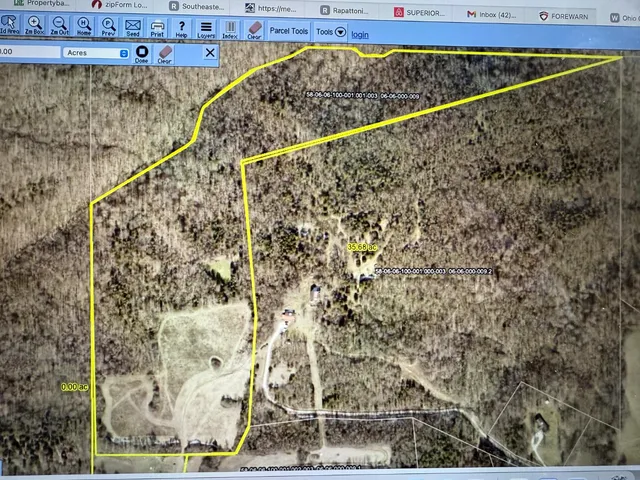Click the Send envelope icon
The image size is (640, 480).
click(133, 28)
